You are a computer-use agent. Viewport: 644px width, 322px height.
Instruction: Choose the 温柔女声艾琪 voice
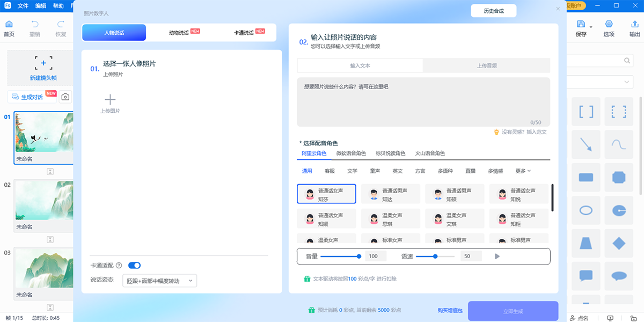coord(455,218)
